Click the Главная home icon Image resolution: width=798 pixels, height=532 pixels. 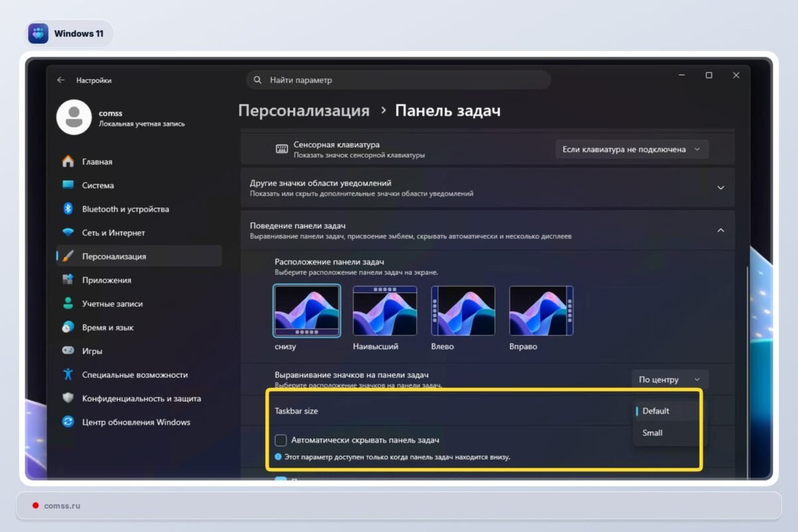click(x=68, y=162)
